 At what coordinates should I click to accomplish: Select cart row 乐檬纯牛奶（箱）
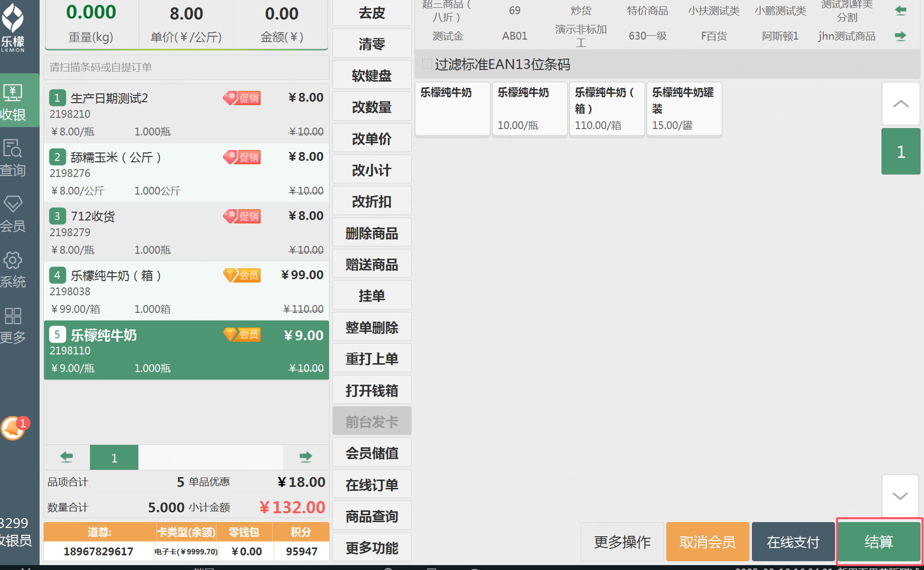pos(186,291)
